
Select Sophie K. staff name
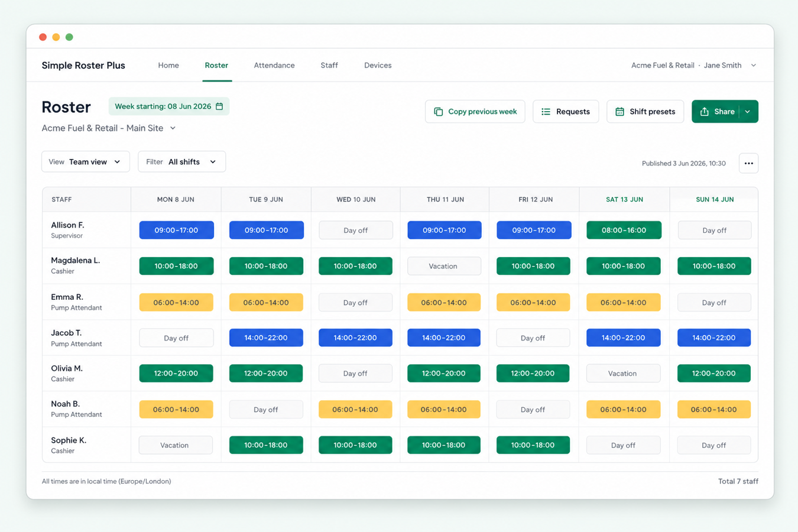pos(69,440)
